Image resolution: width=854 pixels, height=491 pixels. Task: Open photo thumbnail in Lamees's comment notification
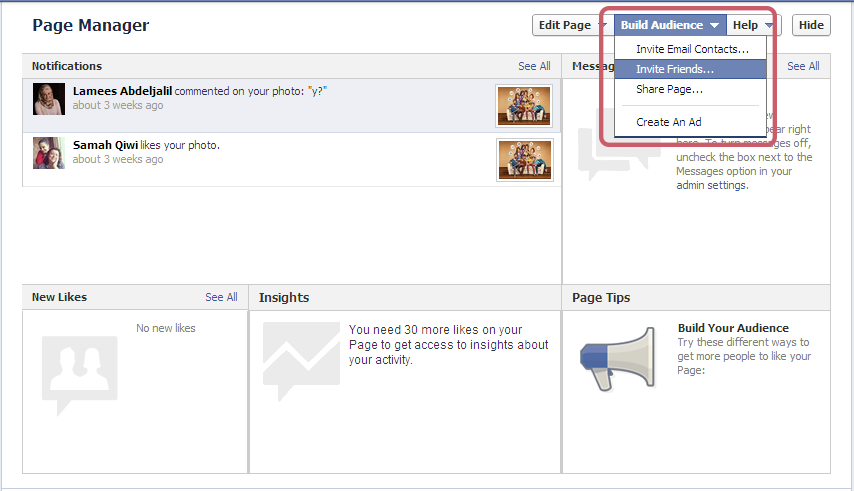pos(524,105)
